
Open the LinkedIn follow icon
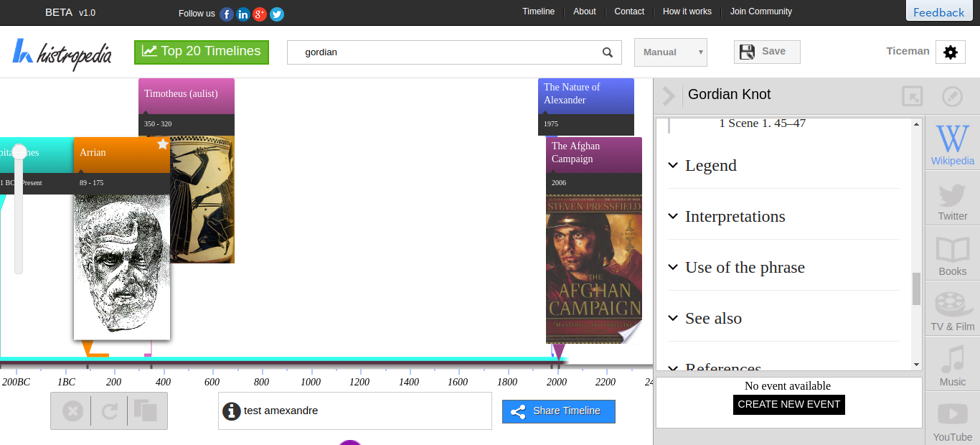click(243, 14)
